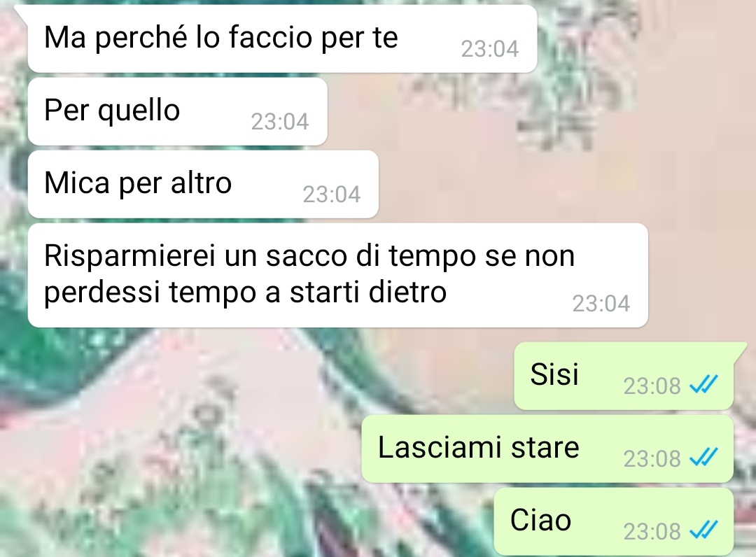Tap empty wallpaper area right of 'Per quello'
This screenshot has height=557, width=756.
pyautogui.click(x=531, y=112)
